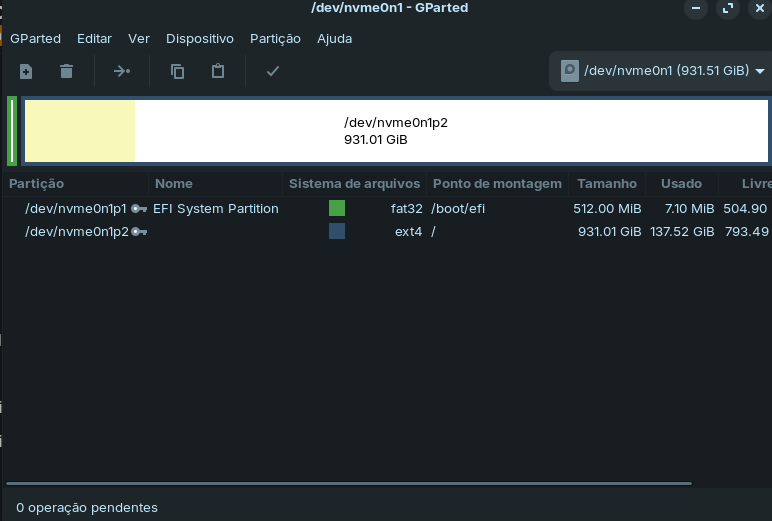772x521 pixels.
Task: Sort by Sistema de arquivos column header
Action: click(x=354, y=184)
